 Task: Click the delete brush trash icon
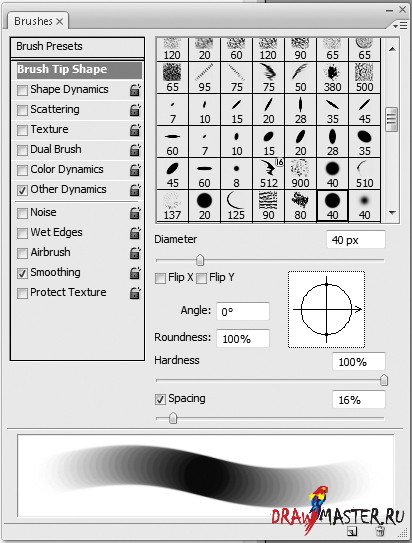click(380, 531)
